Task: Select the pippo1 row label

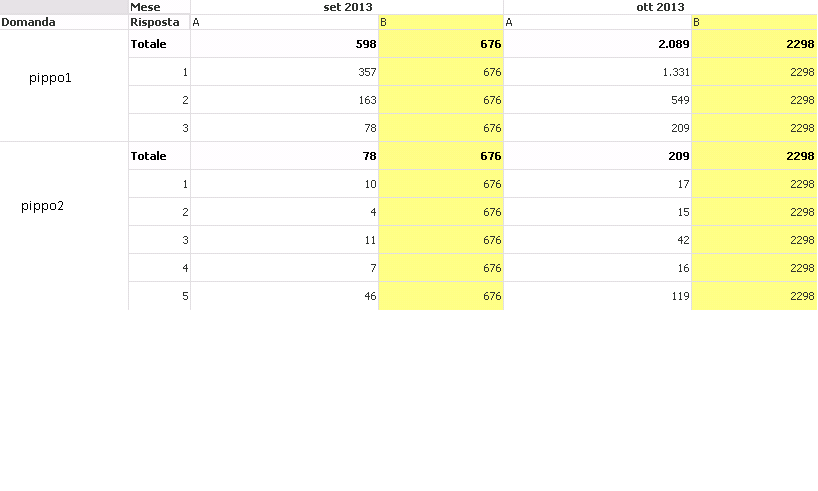Action: point(50,78)
